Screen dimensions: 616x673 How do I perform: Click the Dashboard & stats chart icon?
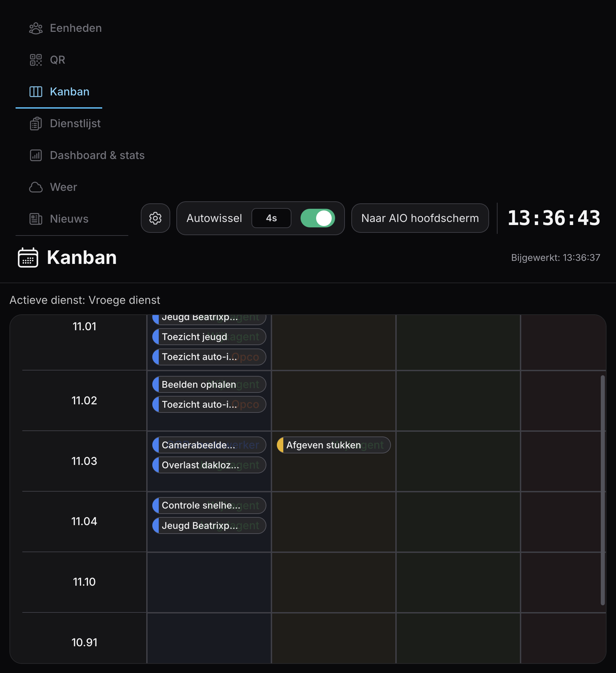point(36,156)
